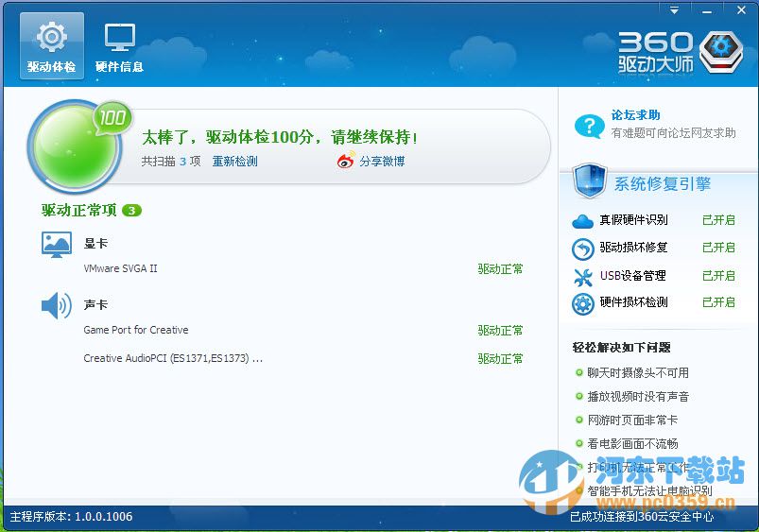Click the Weibo share icon

346,161
